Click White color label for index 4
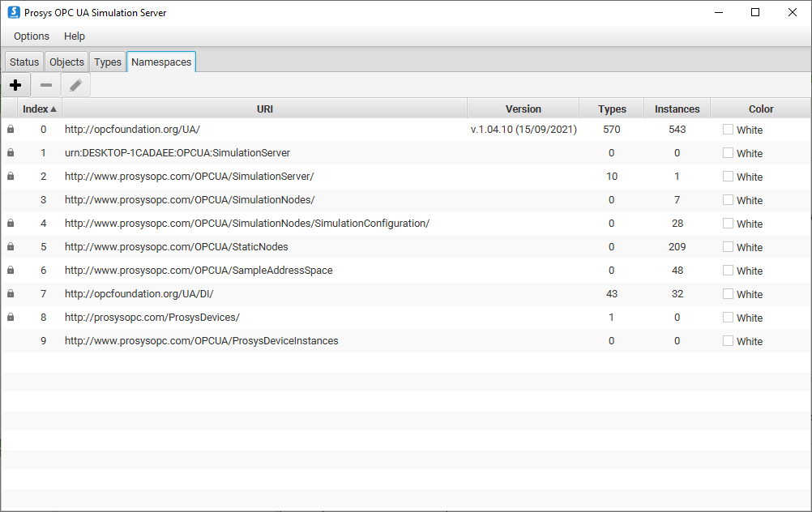The height and width of the screenshot is (512, 812). click(749, 224)
